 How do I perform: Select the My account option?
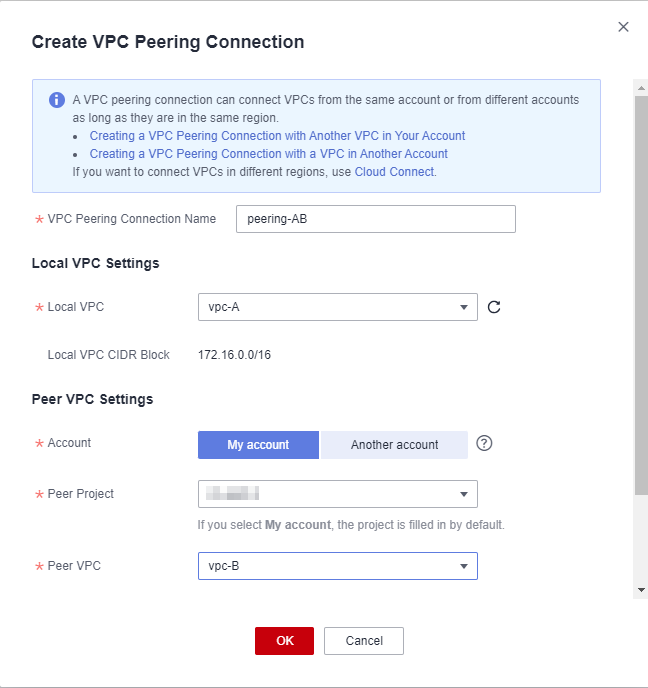258,445
